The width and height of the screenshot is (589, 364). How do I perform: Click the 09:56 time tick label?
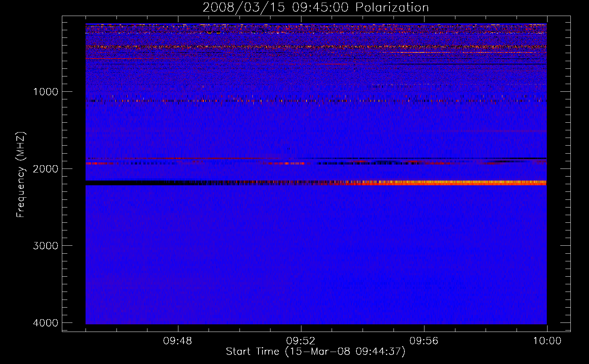[x=424, y=341]
